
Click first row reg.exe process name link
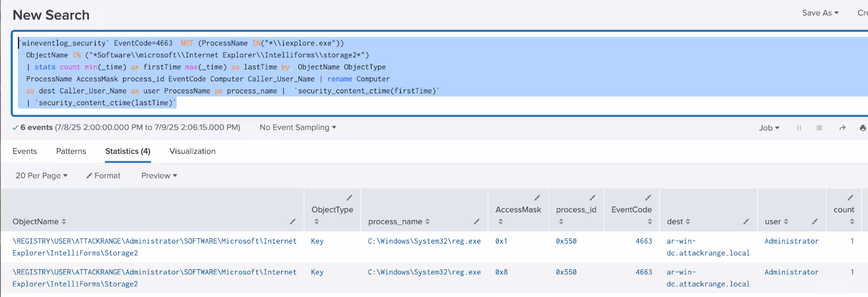[x=424, y=241]
